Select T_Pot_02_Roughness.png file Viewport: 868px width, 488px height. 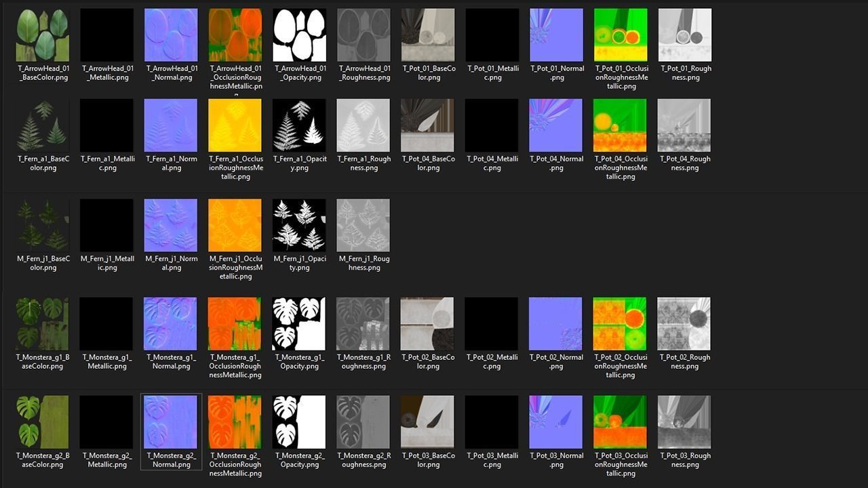(685, 324)
